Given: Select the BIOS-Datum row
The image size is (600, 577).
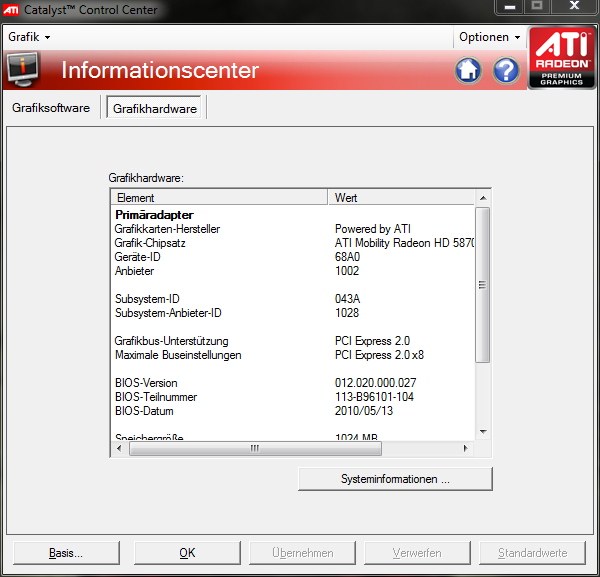Looking at the screenshot, I should [293, 411].
